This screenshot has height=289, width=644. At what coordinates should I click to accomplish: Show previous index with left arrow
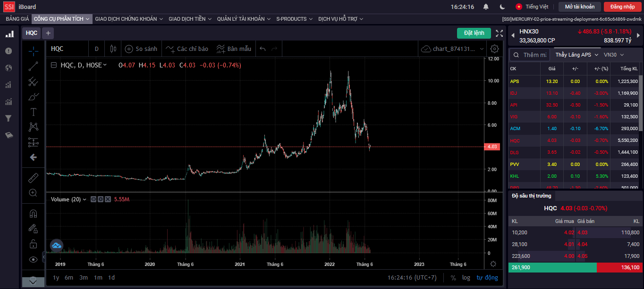pos(513,35)
